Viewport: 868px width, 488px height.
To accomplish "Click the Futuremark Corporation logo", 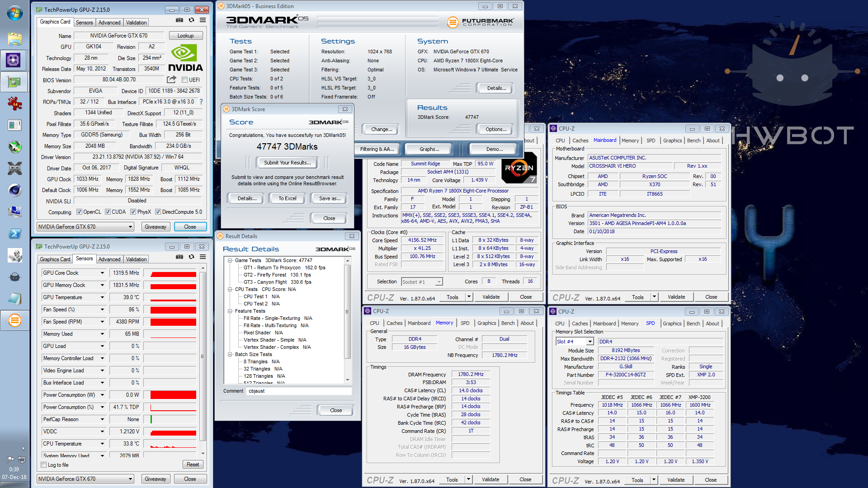I will click(x=480, y=21).
